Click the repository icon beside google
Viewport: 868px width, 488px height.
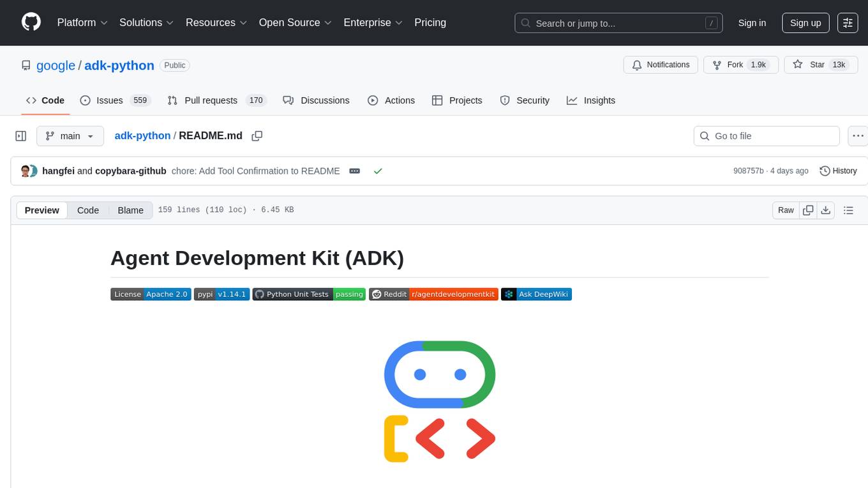[26, 65]
